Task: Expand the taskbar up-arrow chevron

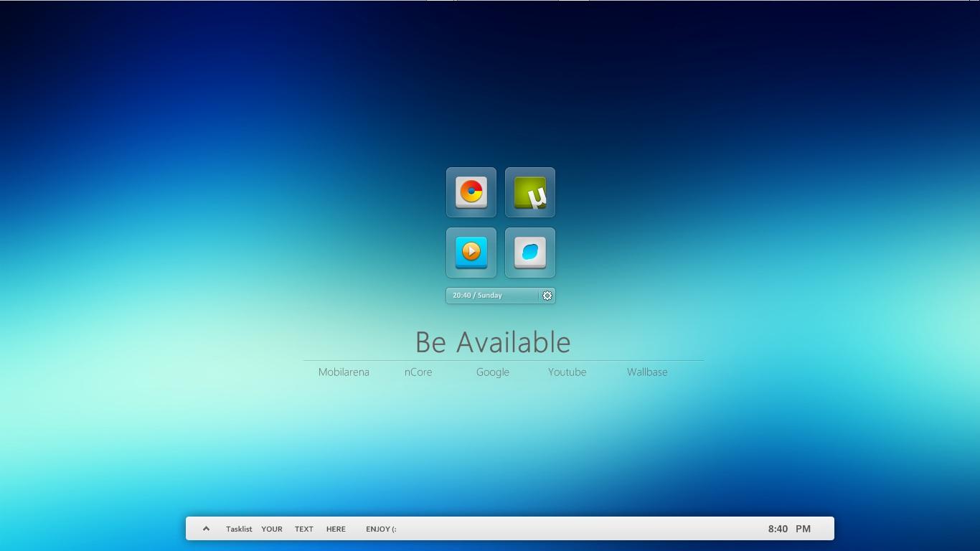Action: click(206, 529)
